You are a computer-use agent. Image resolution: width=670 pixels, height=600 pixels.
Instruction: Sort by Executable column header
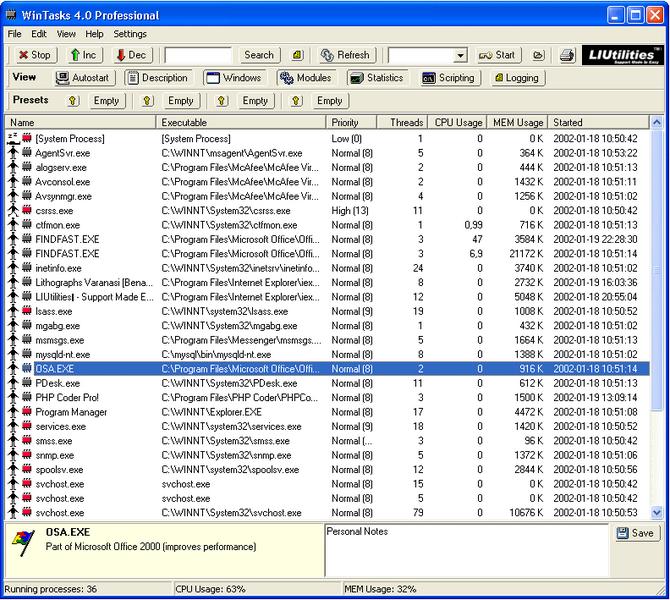click(241, 122)
